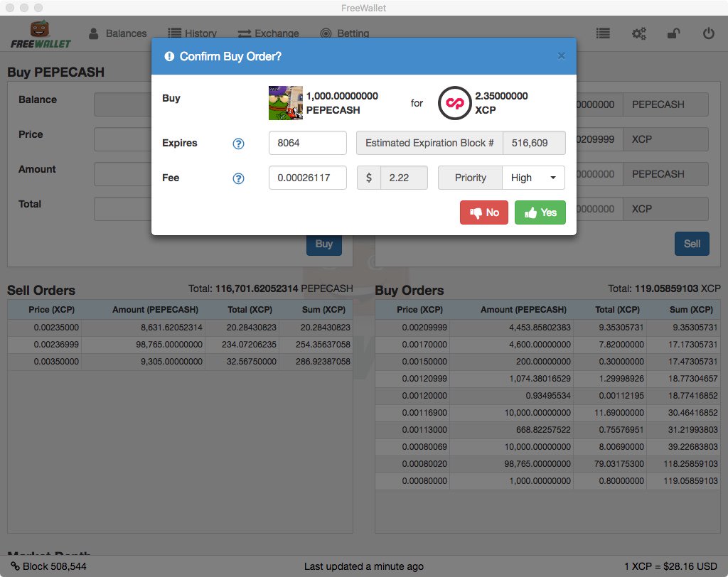Click the padlock icon to lock wallet

(x=674, y=33)
